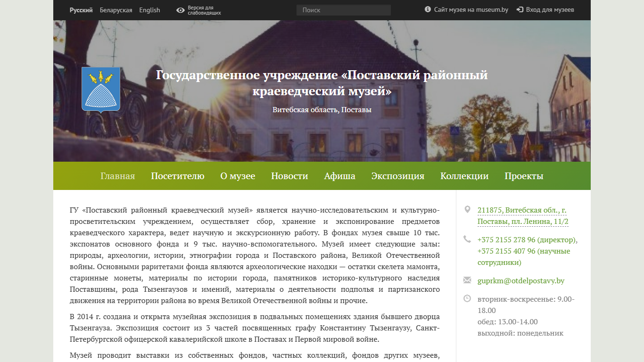Open the Посетителю menu item
The width and height of the screenshot is (644, 362).
178,176
